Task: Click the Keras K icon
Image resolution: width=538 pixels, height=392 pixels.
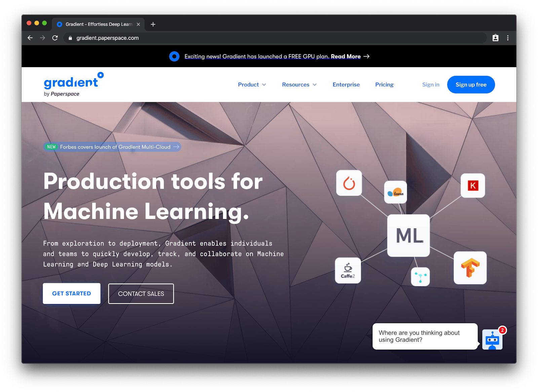Action: click(473, 185)
